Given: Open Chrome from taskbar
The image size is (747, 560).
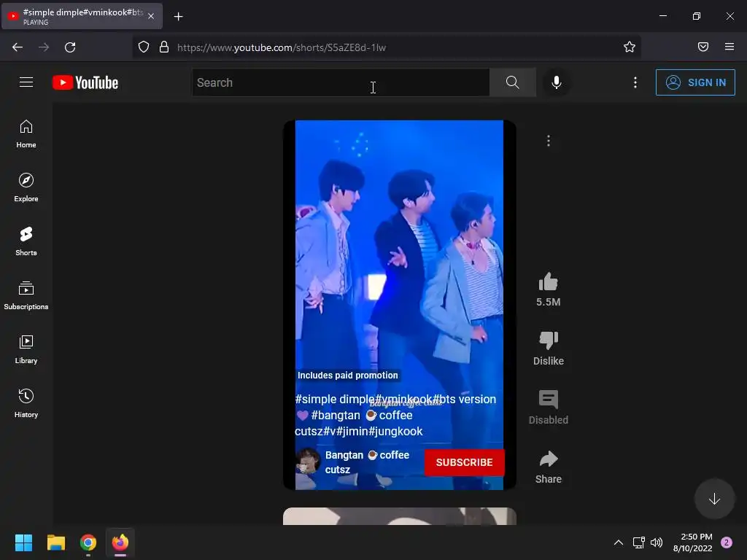Looking at the screenshot, I should (x=88, y=542).
